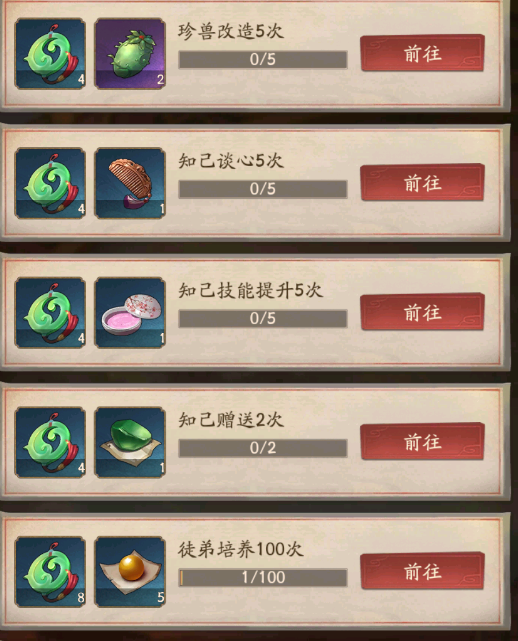Tap jade pendant reward in 知己技能提升 row
Viewport: 518px width, 641px height.
click(x=50, y=313)
